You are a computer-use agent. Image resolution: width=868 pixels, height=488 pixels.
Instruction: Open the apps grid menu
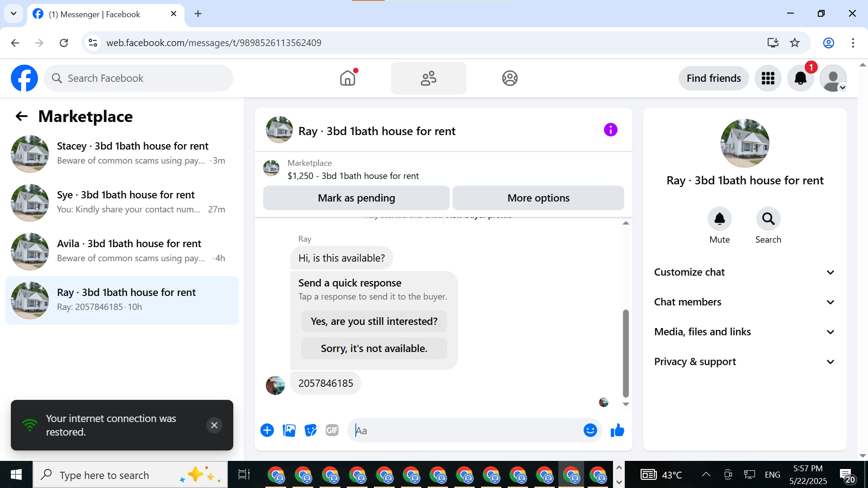pyautogui.click(x=768, y=78)
